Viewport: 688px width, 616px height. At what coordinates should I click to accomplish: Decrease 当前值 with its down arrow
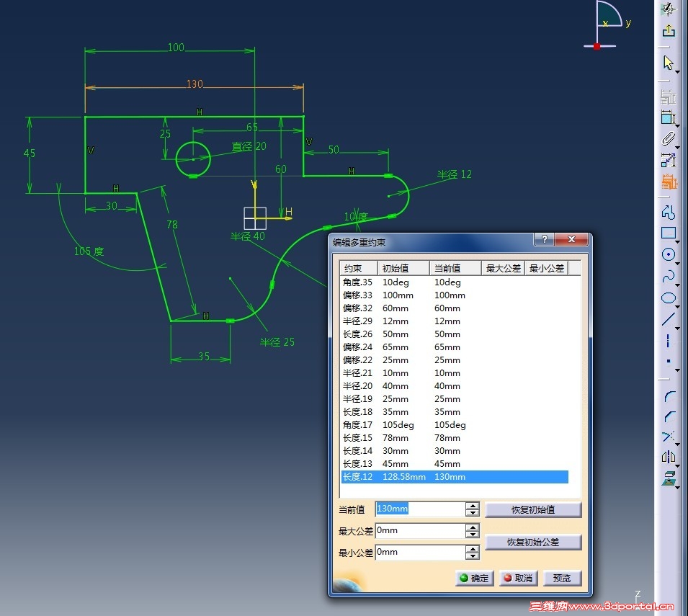click(x=472, y=513)
